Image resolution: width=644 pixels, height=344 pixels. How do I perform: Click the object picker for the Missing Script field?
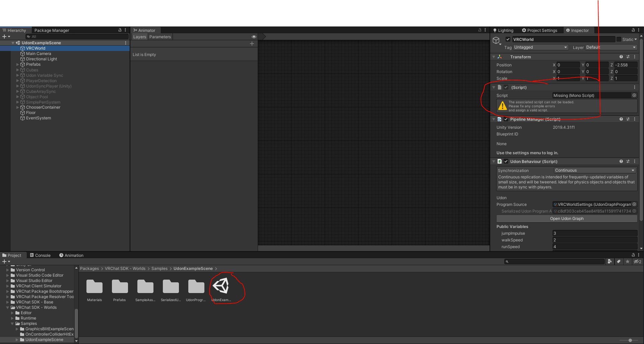pyautogui.click(x=634, y=95)
